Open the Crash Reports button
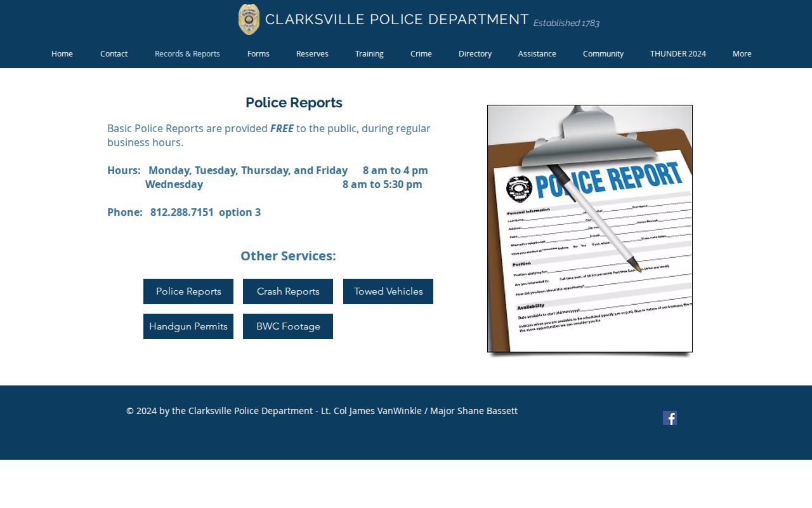This screenshot has height=508, width=812. [288, 291]
